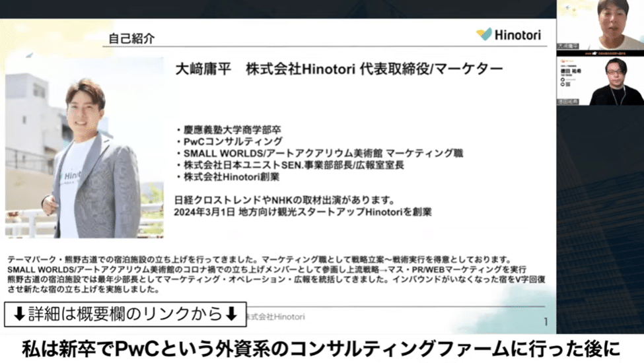Click the name label on the glasses man webcam
Screen dimensions: 644x363
tap(568, 102)
